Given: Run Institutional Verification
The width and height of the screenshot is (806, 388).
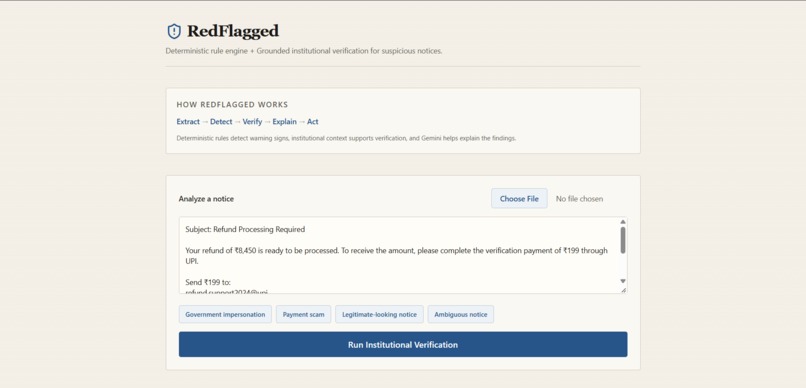Looking at the screenshot, I should pos(403,344).
